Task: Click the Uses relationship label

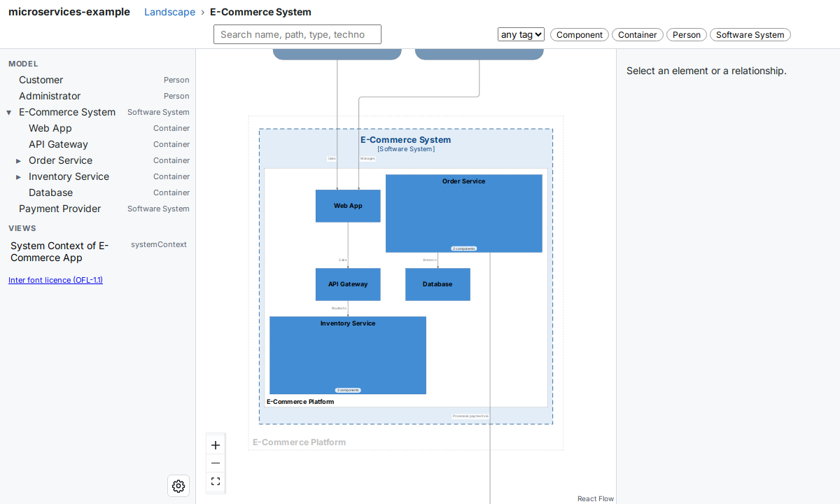Action: coord(332,159)
